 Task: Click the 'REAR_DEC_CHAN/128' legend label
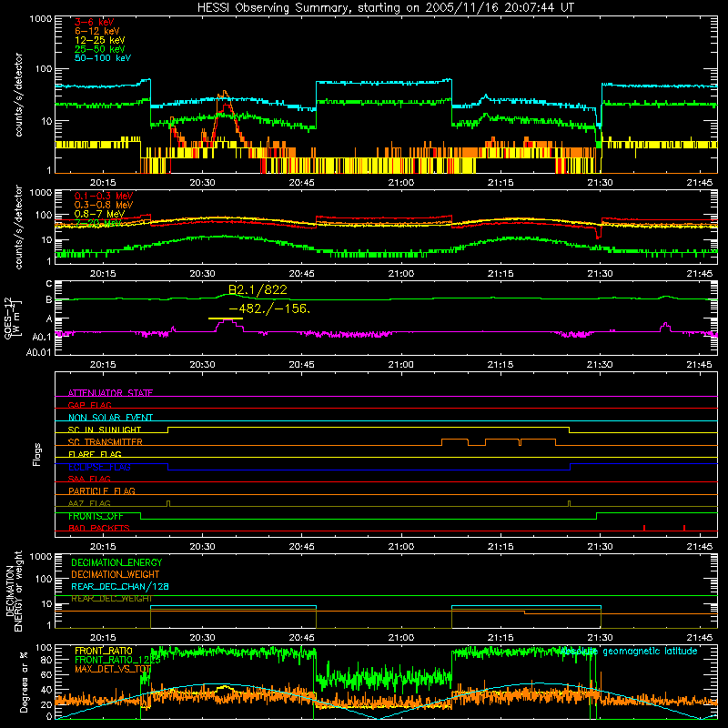tap(120, 586)
